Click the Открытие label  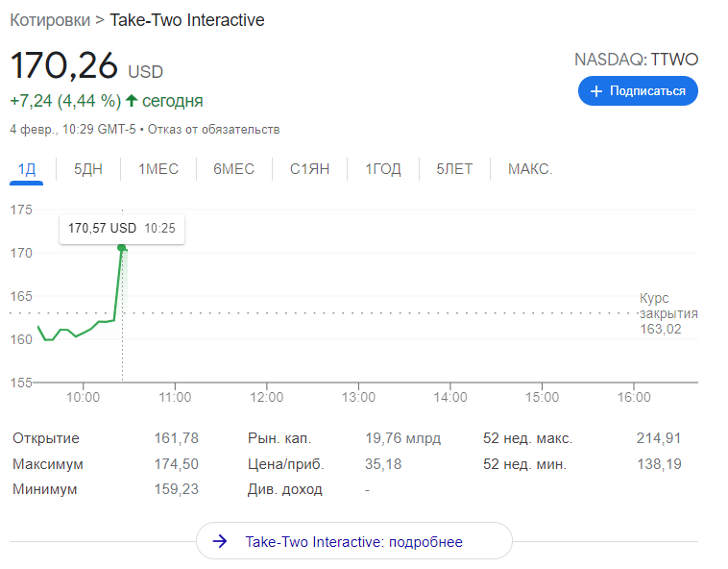pos(46,438)
